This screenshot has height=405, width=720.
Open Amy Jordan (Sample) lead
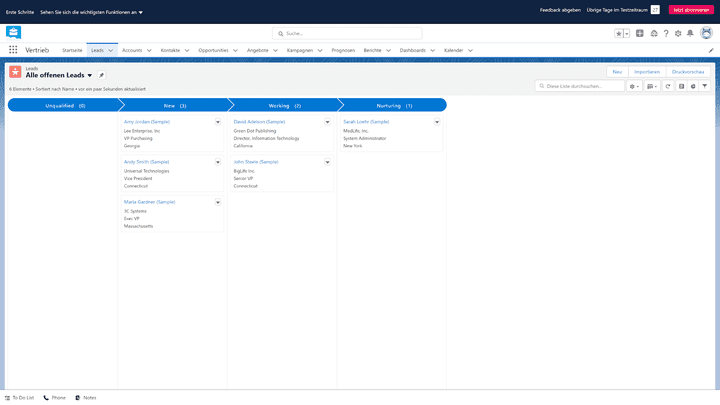pyautogui.click(x=147, y=122)
